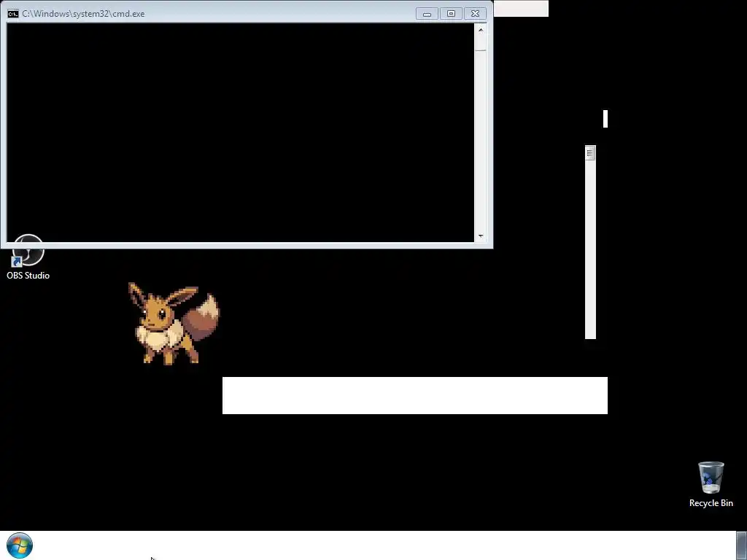The image size is (747, 560).
Task: Close the cmd.exe window
Action: [x=475, y=14]
